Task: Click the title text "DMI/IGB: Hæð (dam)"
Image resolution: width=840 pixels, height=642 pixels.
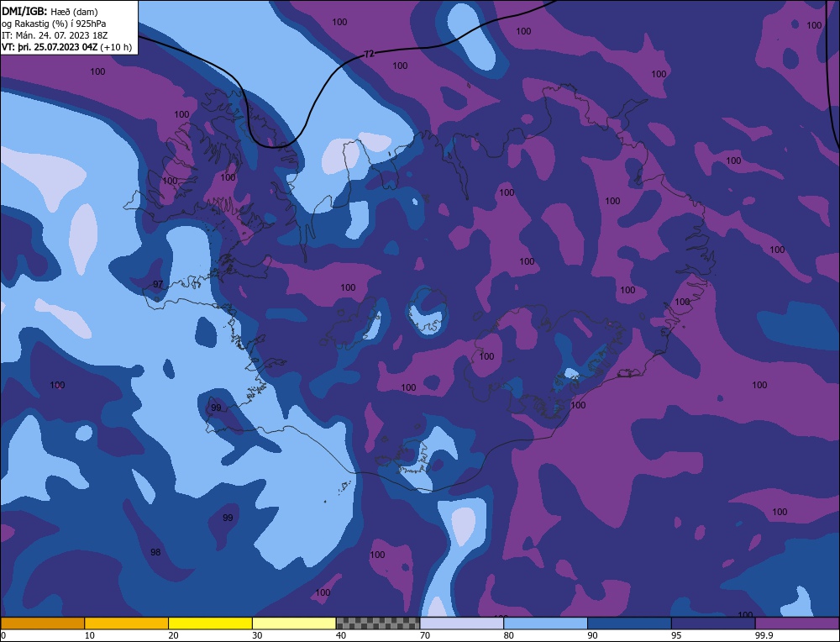Action: 50,11
